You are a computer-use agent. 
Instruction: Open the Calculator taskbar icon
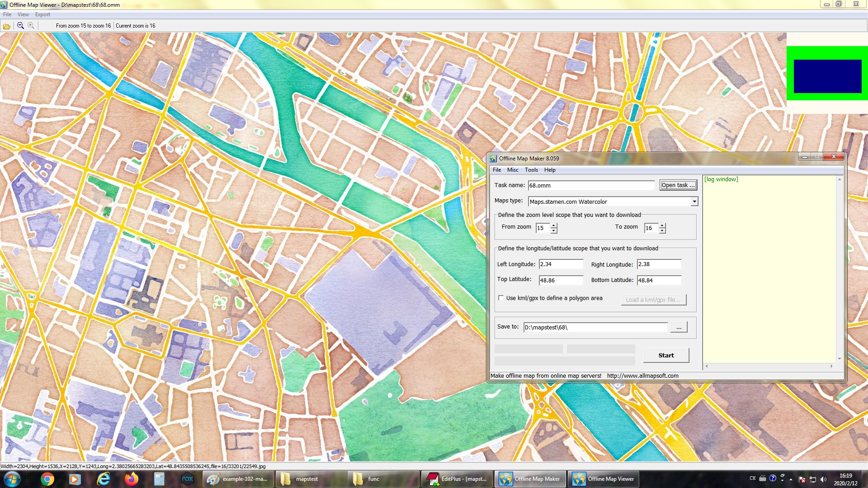(x=159, y=479)
